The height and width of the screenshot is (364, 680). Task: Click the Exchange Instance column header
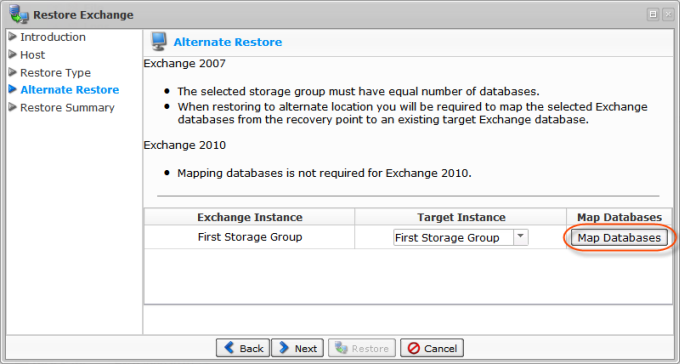[250, 217]
